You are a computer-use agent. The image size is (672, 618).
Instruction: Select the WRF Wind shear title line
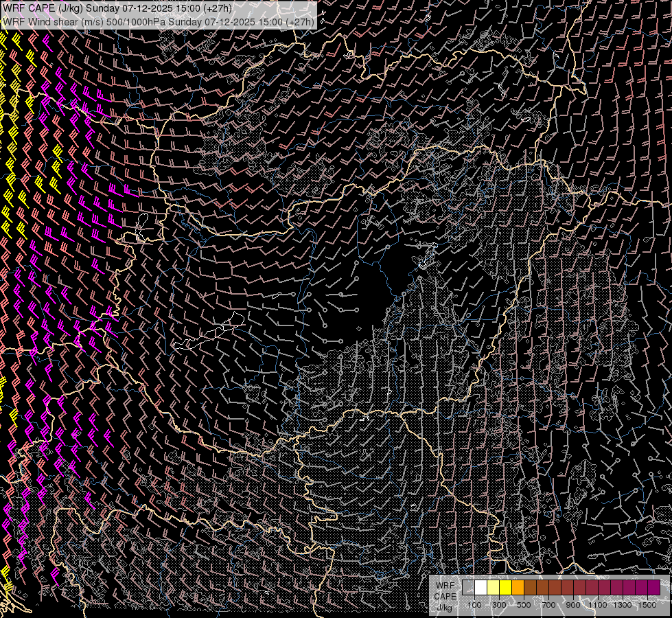pos(158,21)
